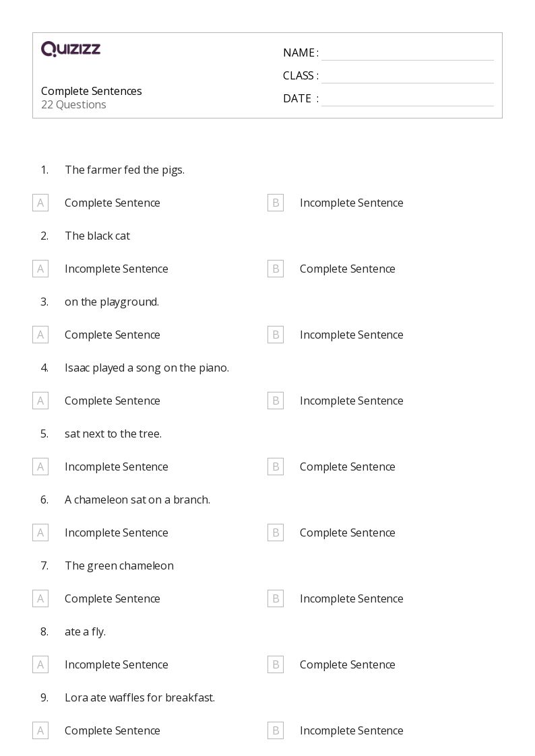Click the CLASS input line
The image size is (535, 756).
[407, 76]
